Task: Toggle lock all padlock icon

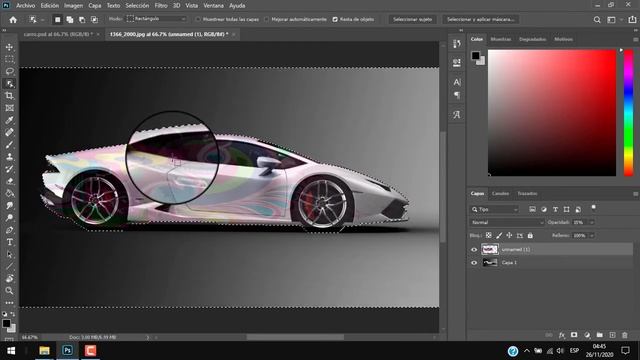Action: coord(530,236)
